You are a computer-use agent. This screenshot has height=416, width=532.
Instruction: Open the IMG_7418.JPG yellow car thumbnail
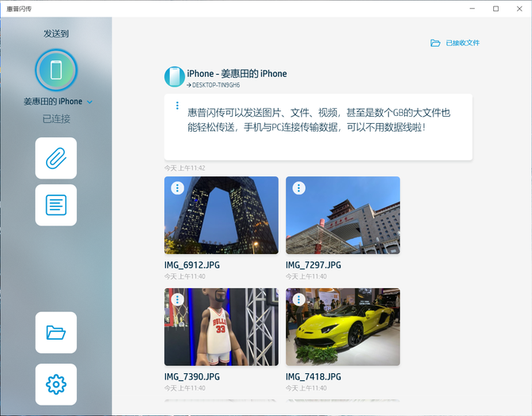pyautogui.click(x=343, y=327)
